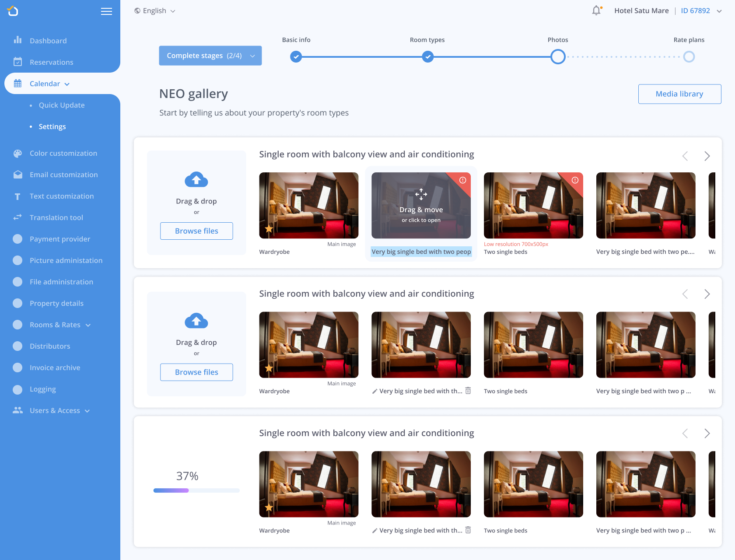Click the 37% upload progress bar

[196, 490]
